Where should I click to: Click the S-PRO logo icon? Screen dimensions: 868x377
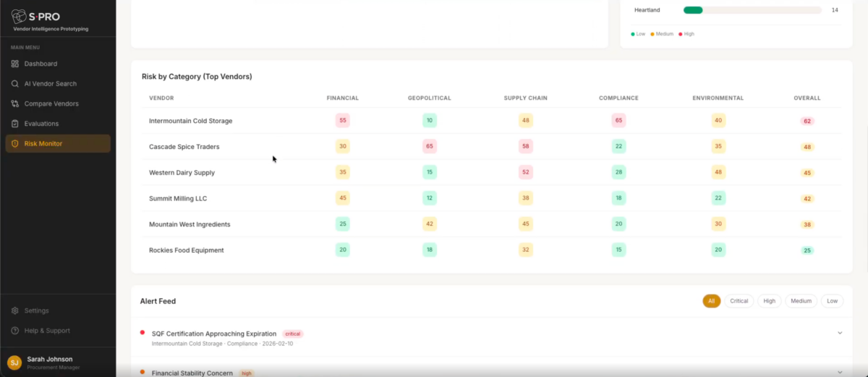[19, 16]
